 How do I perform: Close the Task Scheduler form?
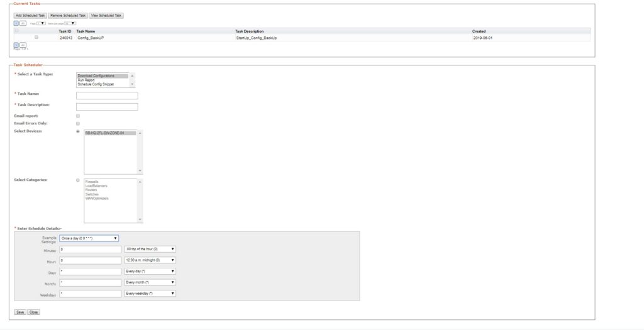tap(34, 312)
